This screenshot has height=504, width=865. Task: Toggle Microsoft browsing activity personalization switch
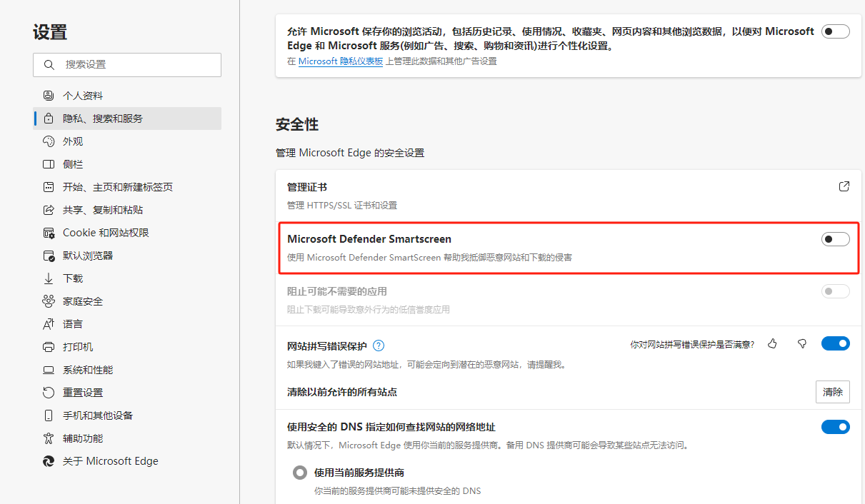pyautogui.click(x=836, y=31)
